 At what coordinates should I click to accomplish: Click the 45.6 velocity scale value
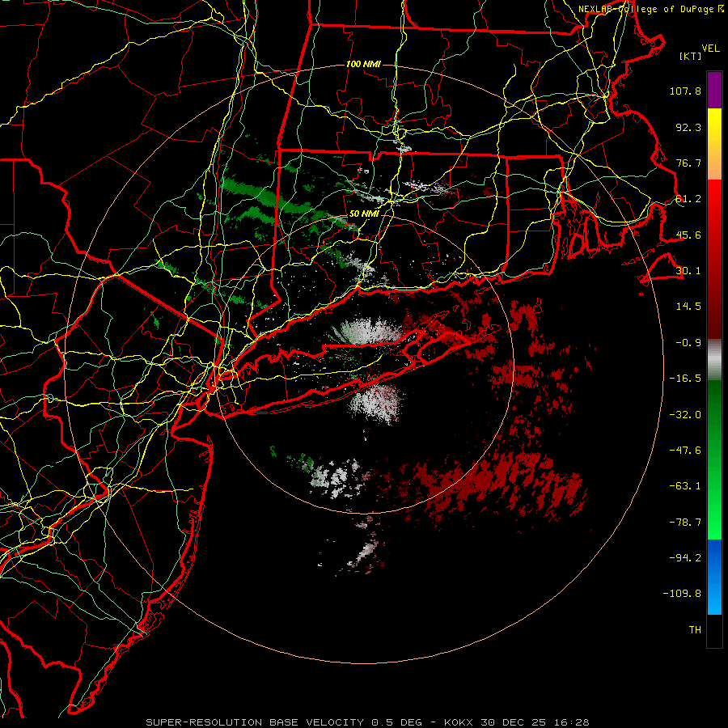click(x=688, y=235)
